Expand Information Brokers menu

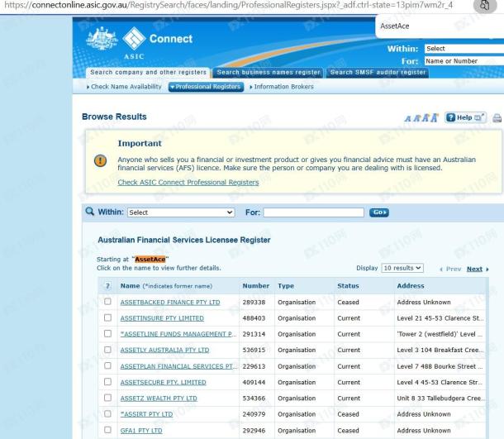point(282,87)
